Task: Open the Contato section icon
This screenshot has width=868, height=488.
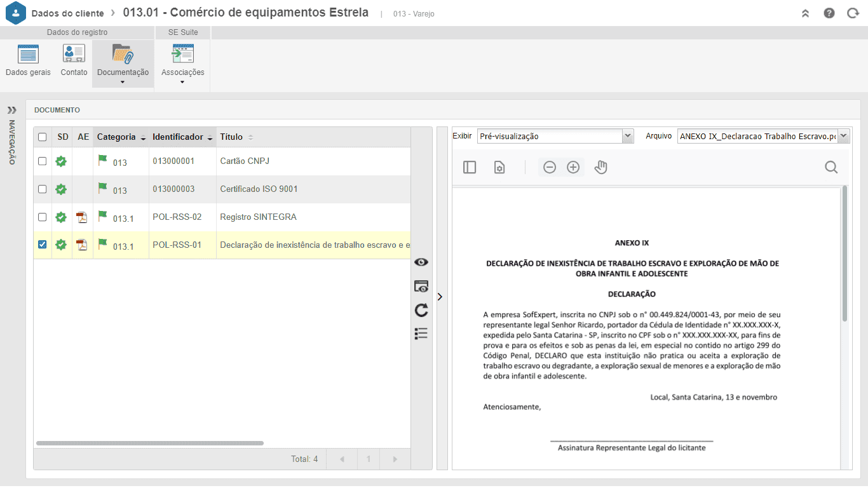Action: pos(74,54)
